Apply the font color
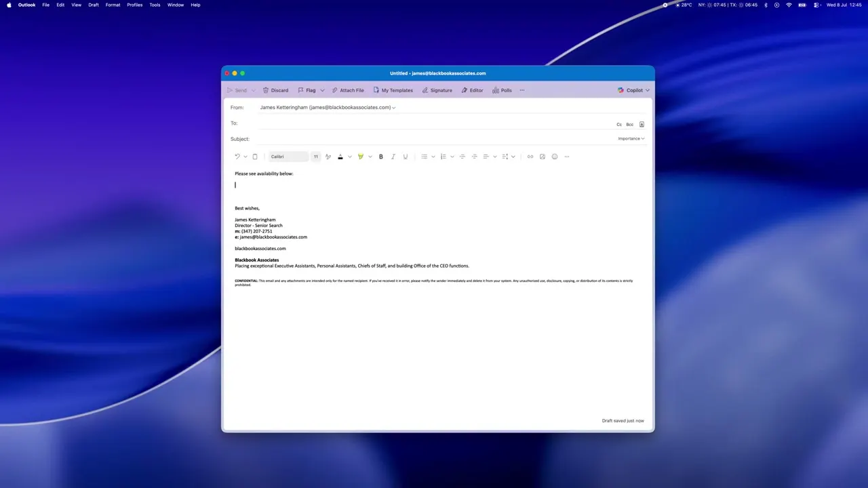Viewport: 868px width, 488px height. [x=340, y=157]
